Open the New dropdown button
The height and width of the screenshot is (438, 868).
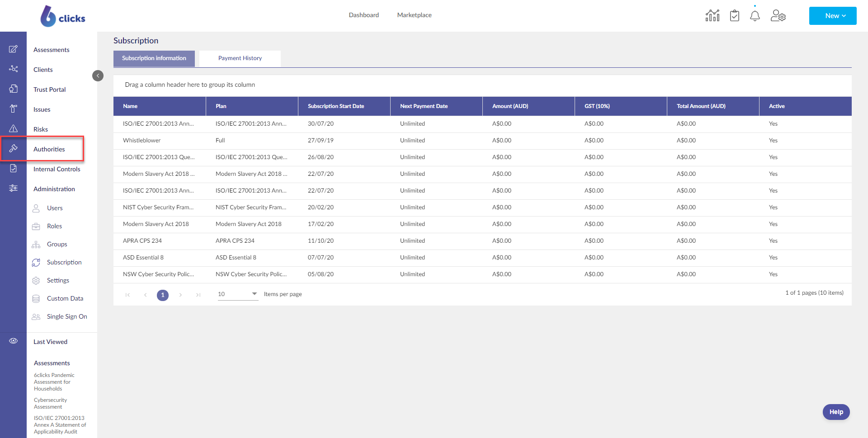833,16
